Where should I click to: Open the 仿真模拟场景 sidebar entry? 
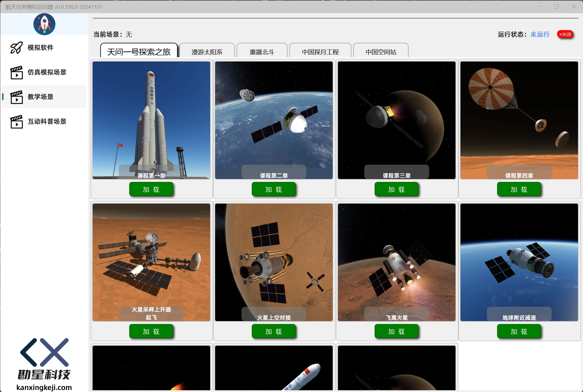[x=44, y=72]
